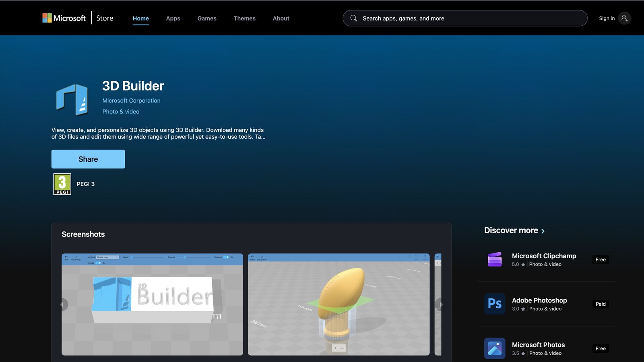Viewport: 644px width, 362px height.
Task: Focus the search apps input field
Action: (x=465, y=18)
